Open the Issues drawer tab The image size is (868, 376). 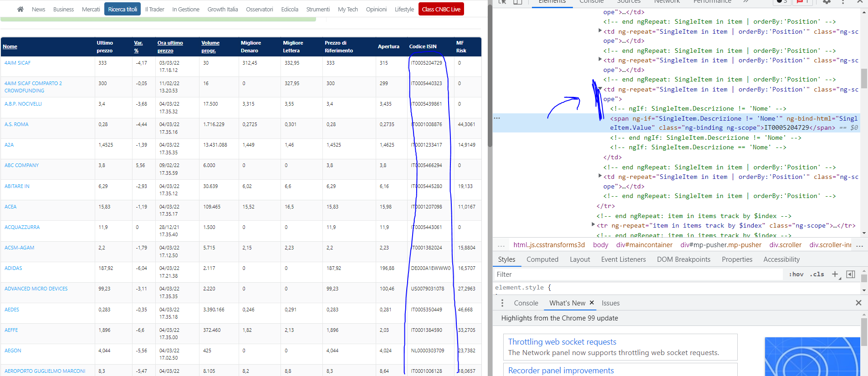(611, 303)
